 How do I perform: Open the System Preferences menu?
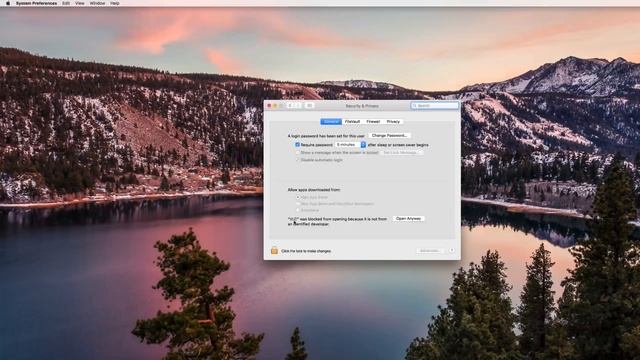pos(36,3)
